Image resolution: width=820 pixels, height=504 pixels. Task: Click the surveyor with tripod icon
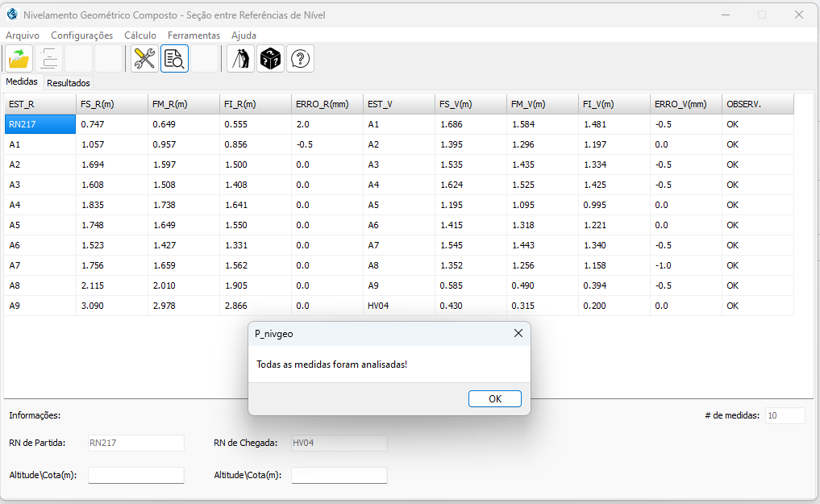[x=240, y=59]
